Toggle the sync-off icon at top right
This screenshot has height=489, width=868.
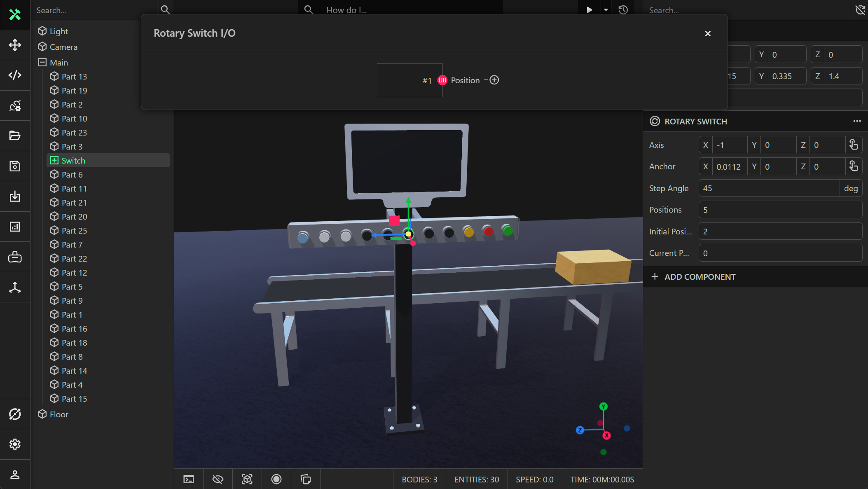(860, 10)
